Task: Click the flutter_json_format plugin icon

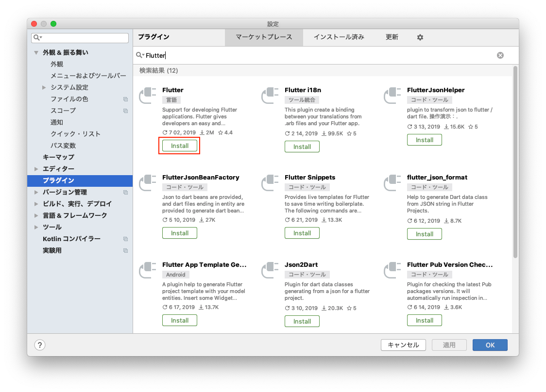Action: 392,183
